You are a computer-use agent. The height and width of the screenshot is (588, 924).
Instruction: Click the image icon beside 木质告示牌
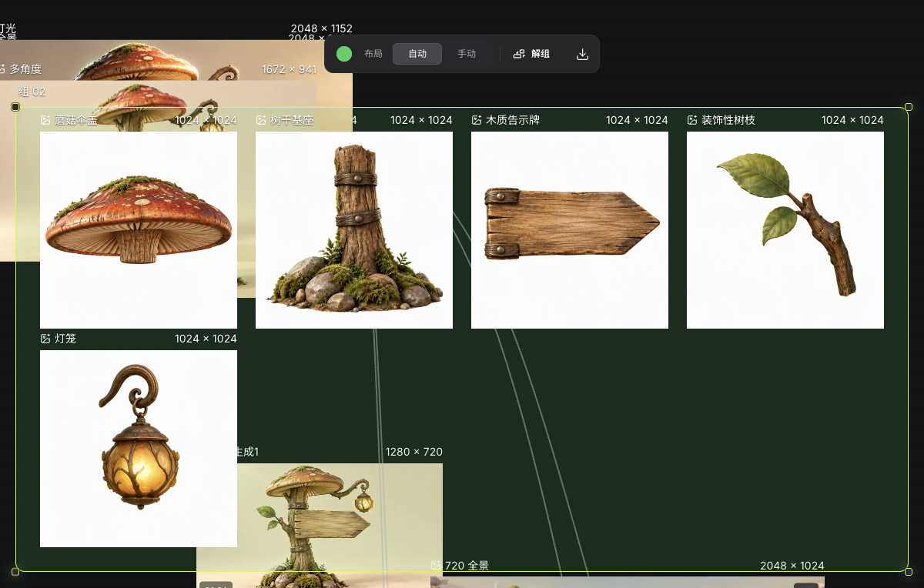pos(477,120)
